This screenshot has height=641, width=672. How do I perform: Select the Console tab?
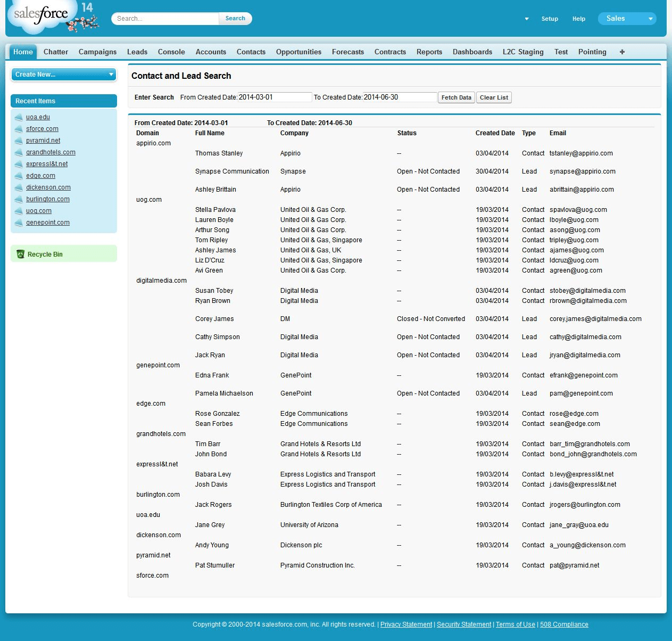[x=171, y=52]
